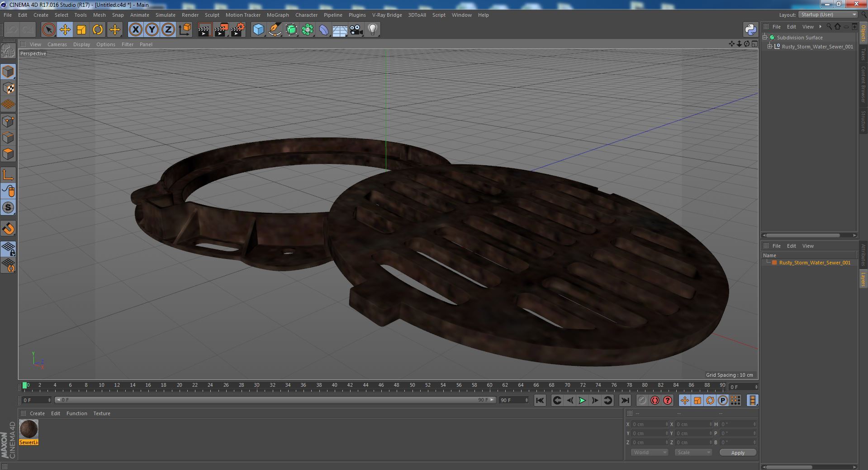This screenshot has width=868, height=470.
Task: Click the Render View clapperboard icon
Action: [204, 30]
